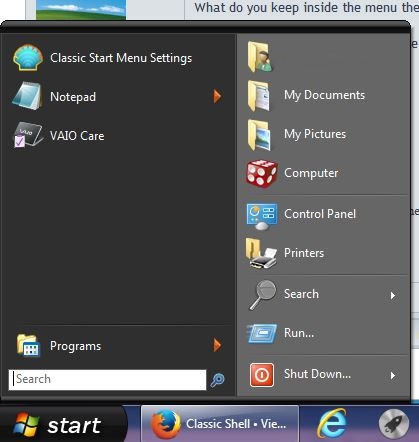
Task: Click the Windows start button
Action: (x=62, y=425)
